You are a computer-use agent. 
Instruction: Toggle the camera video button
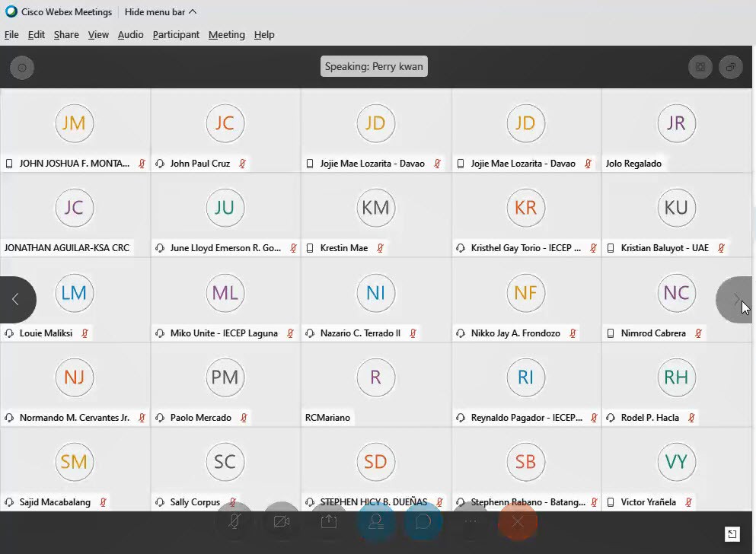click(282, 521)
